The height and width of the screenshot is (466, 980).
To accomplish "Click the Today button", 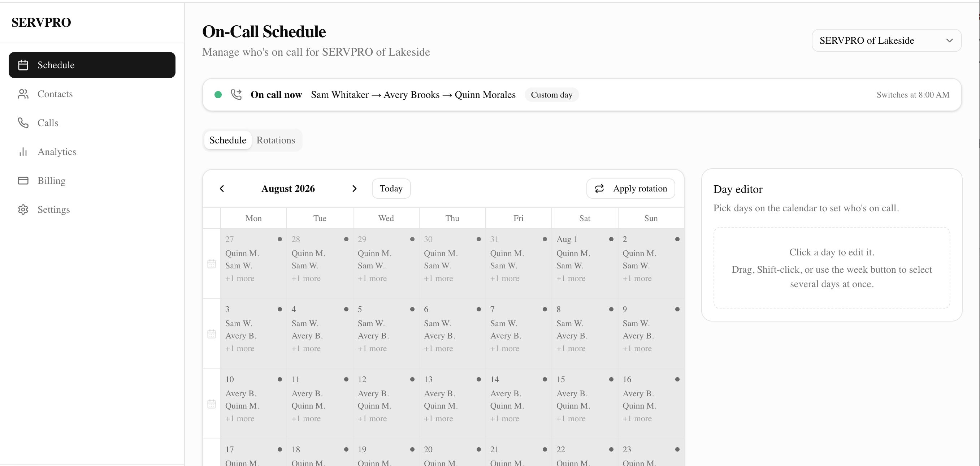I will click(391, 189).
